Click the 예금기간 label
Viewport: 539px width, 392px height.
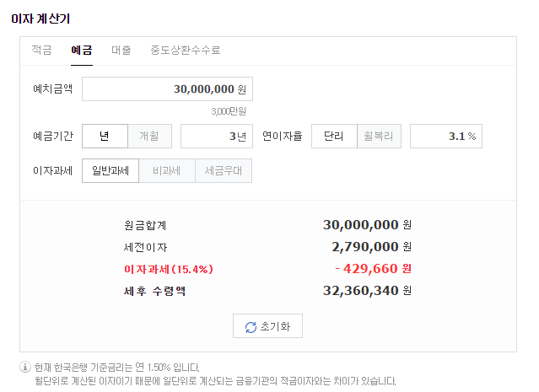click(x=53, y=136)
